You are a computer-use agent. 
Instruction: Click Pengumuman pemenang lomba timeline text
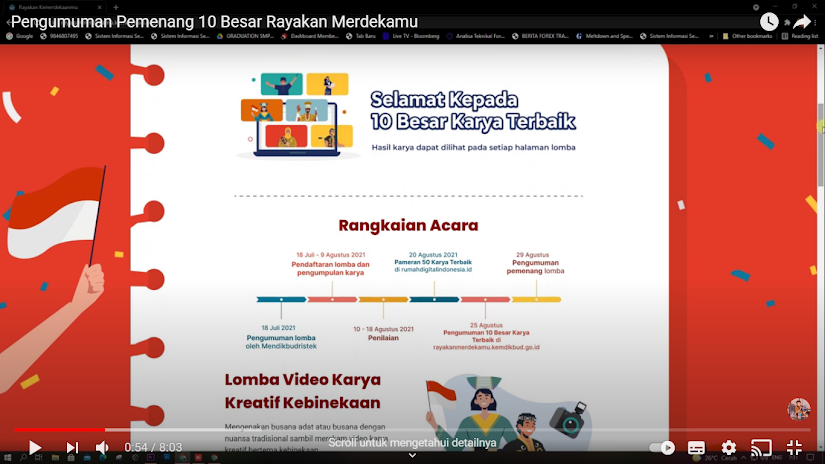pos(535,267)
